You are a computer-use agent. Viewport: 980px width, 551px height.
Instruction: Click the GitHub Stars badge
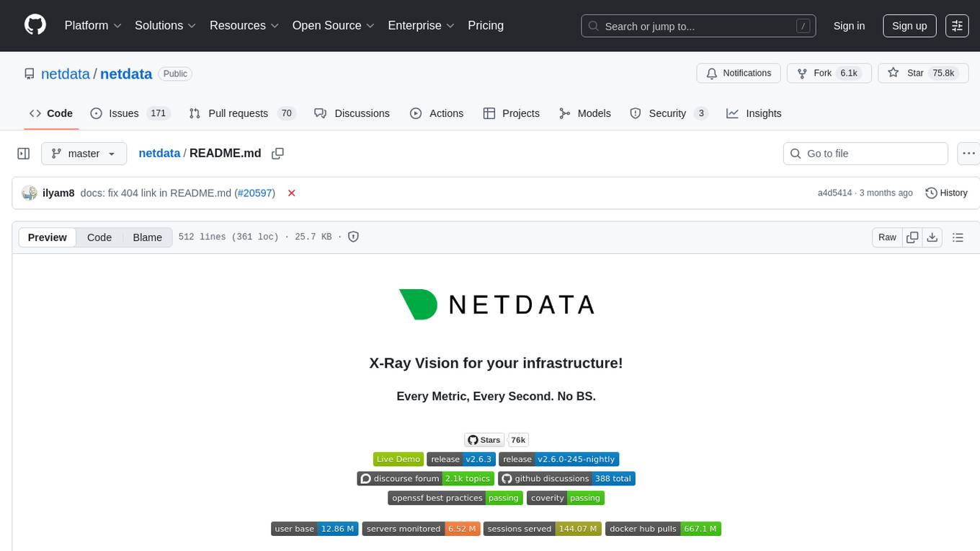(484, 440)
